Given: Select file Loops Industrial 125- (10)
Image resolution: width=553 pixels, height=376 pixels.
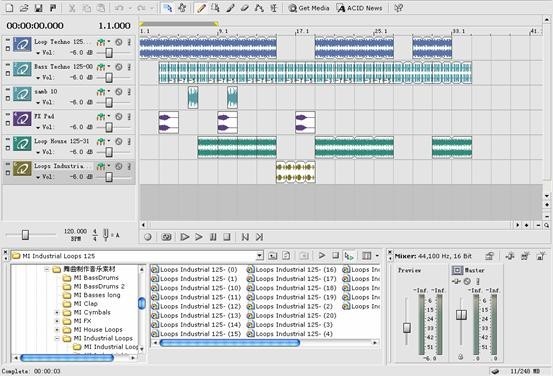Looking at the screenshot, I should pos(196,288).
